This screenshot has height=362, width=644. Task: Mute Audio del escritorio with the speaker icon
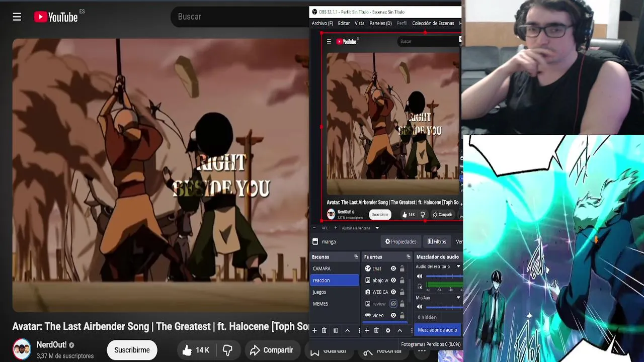[420, 277]
